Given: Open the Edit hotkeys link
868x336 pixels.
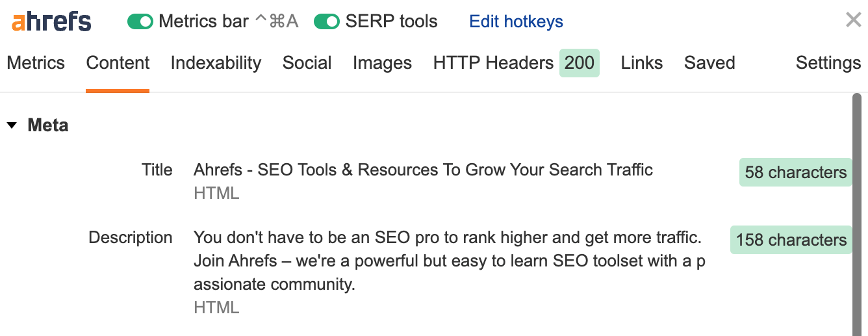Looking at the screenshot, I should click(516, 22).
